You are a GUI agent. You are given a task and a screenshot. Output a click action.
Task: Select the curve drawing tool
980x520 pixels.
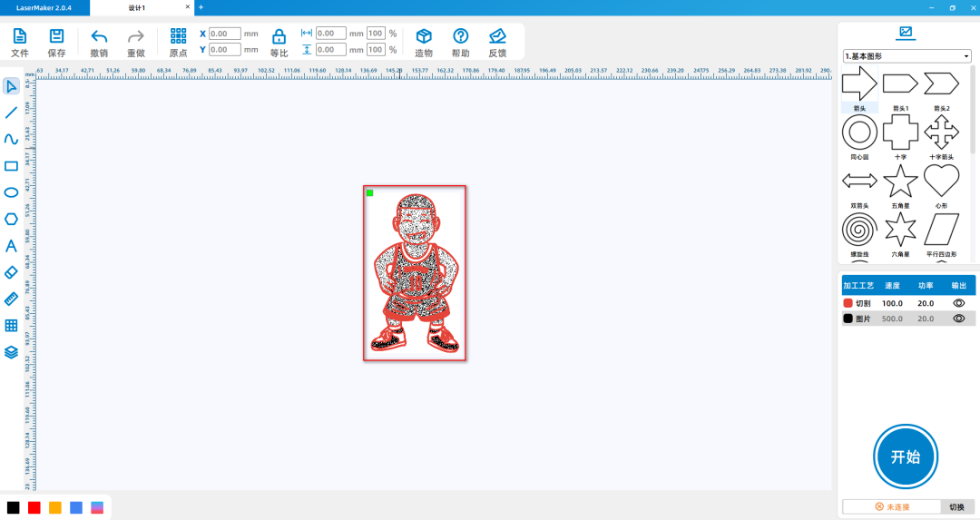pos(11,140)
